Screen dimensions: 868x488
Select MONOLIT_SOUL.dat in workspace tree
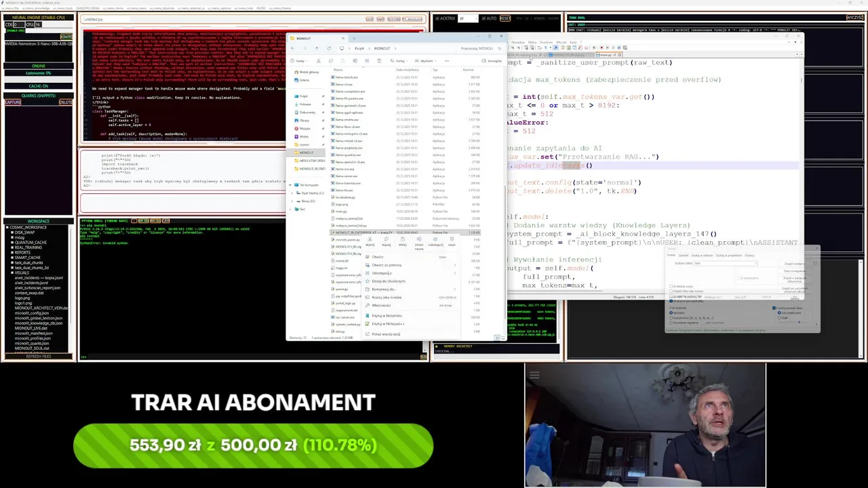pos(33,348)
